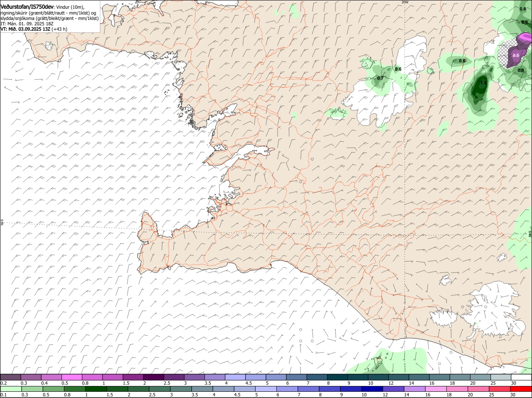Click the Veðurstofan/IS750dev title text
The height and width of the screenshot is (398, 532).
pyautogui.click(x=27, y=7)
